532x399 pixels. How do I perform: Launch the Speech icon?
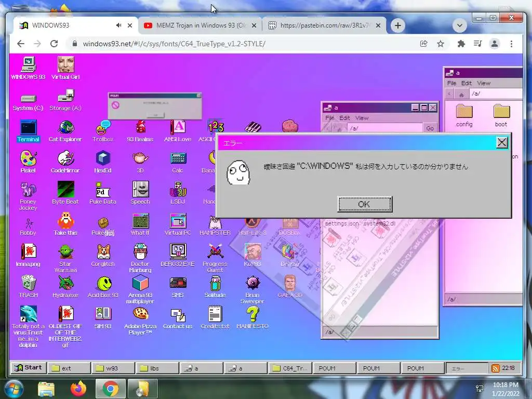[140, 193]
